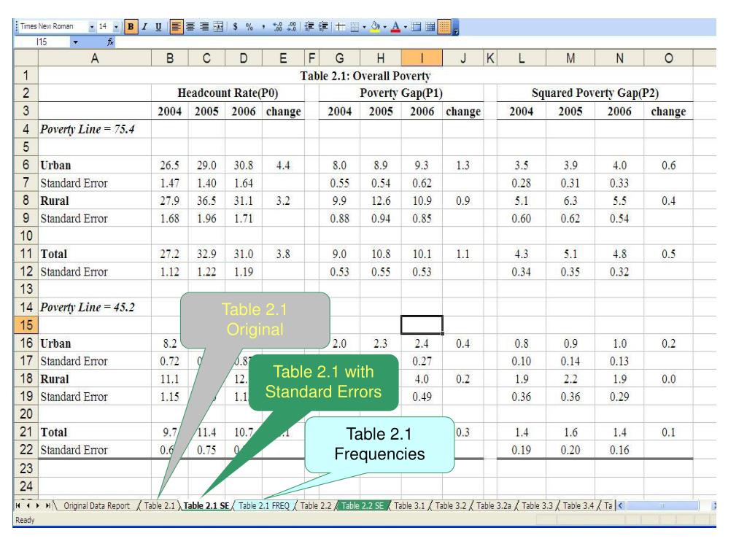Open the Table 2.2 sheet tab
The image size is (747, 560).
click(x=315, y=506)
